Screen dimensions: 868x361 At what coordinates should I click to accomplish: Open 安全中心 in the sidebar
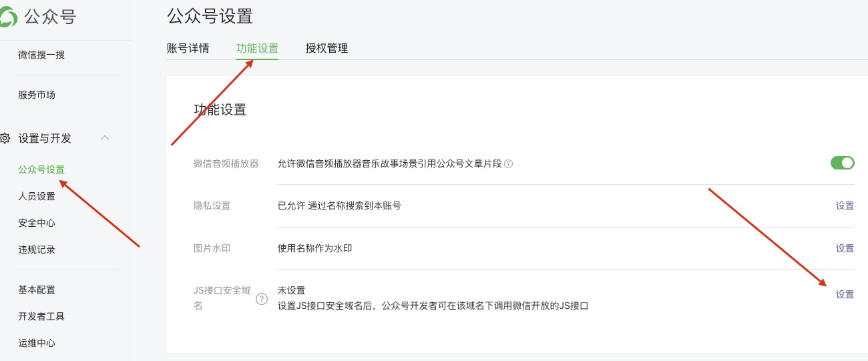tap(37, 223)
